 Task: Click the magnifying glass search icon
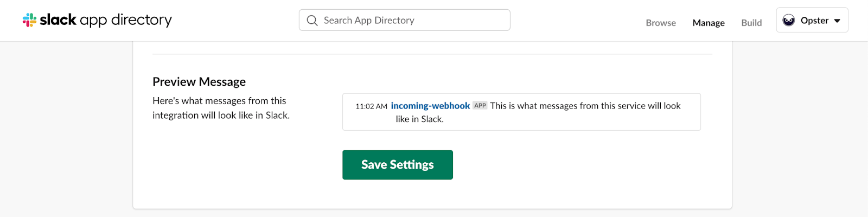(x=312, y=21)
